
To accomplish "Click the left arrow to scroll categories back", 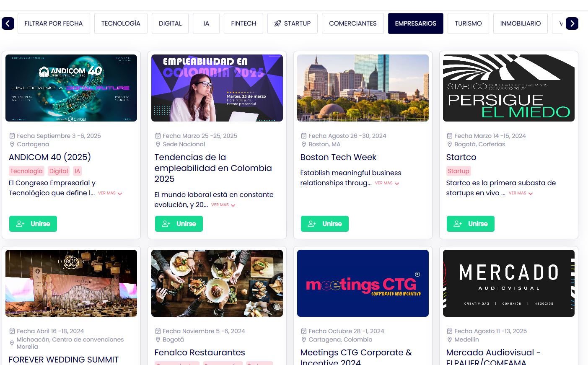I will click(x=8, y=23).
